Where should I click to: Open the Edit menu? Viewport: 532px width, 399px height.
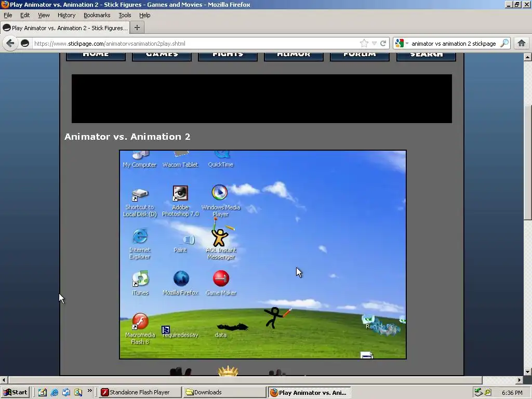(25, 15)
